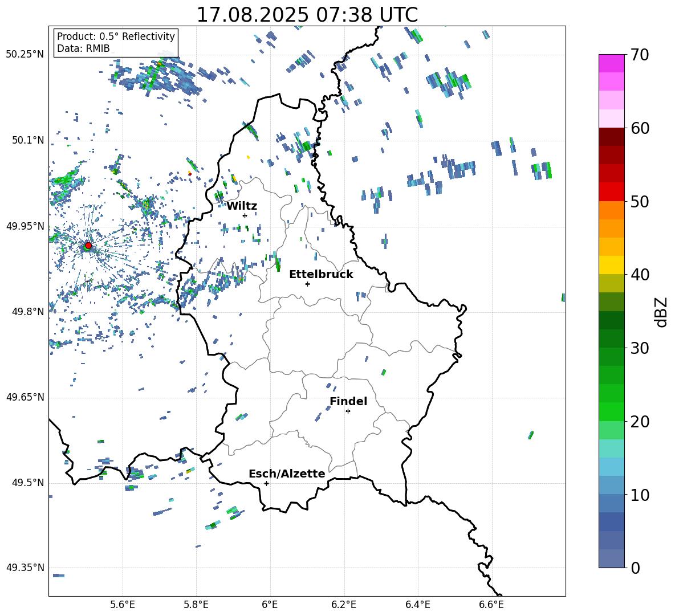
Task: Click the 6.4°E longitude label
Action: click(417, 605)
